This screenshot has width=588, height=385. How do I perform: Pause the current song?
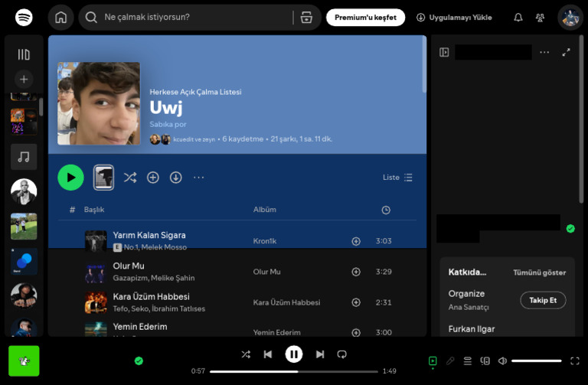pyautogui.click(x=294, y=354)
